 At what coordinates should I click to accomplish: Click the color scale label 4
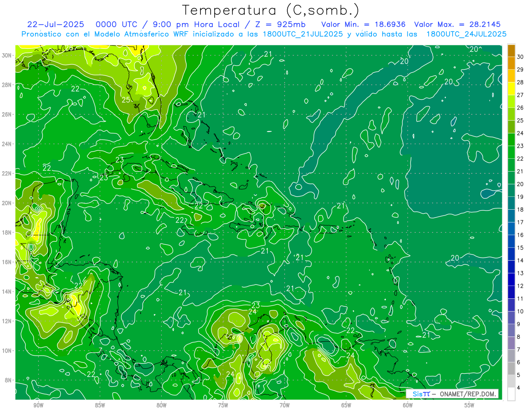click(x=519, y=388)
